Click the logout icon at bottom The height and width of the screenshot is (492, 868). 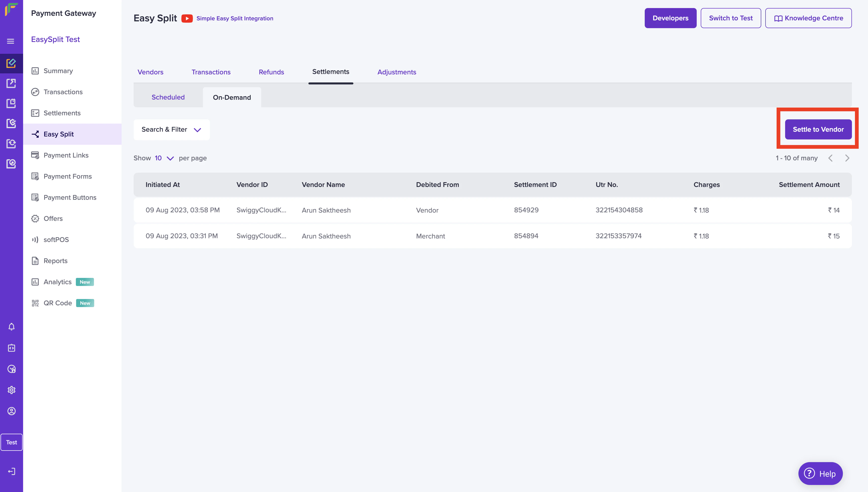coord(12,471)
